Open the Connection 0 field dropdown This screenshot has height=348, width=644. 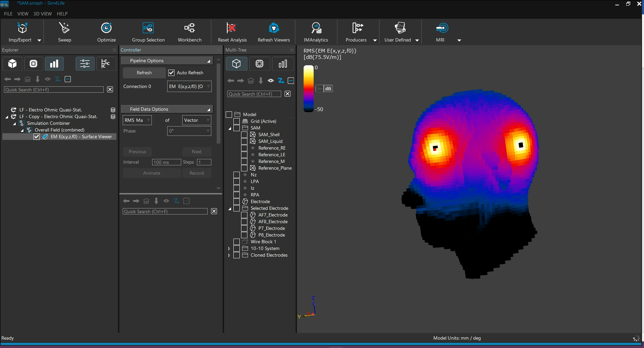189,86
